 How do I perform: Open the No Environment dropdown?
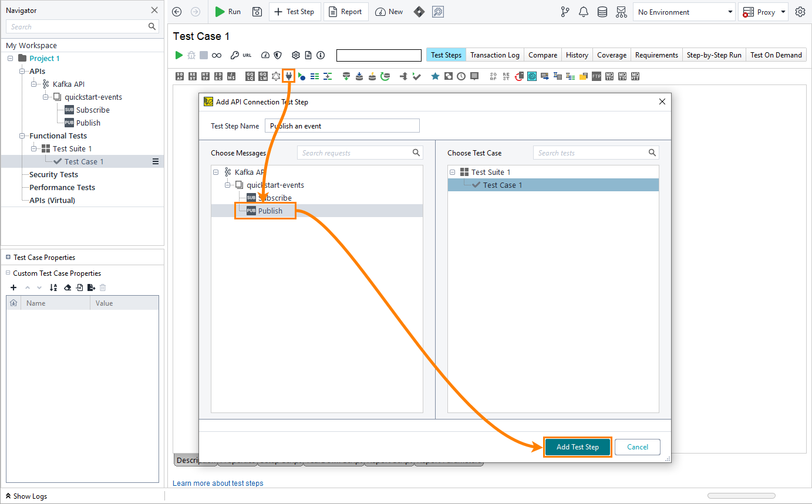pyautogui.click(x=684, y=11)
